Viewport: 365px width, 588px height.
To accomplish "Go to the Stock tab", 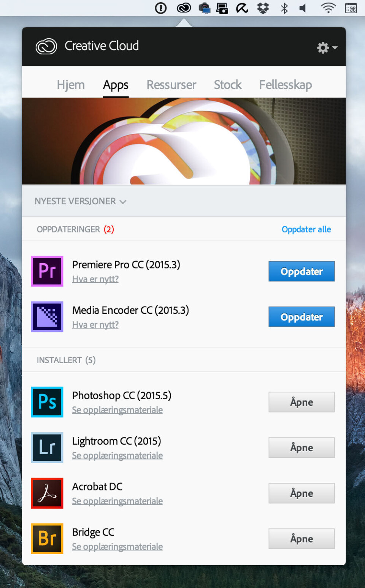I will [228, 85].
